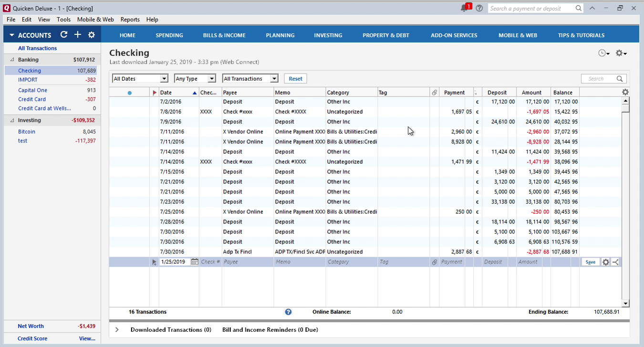Open the account actions gear near top right
This screenshot has width=644, height=347.
click(x=621, y=53)
